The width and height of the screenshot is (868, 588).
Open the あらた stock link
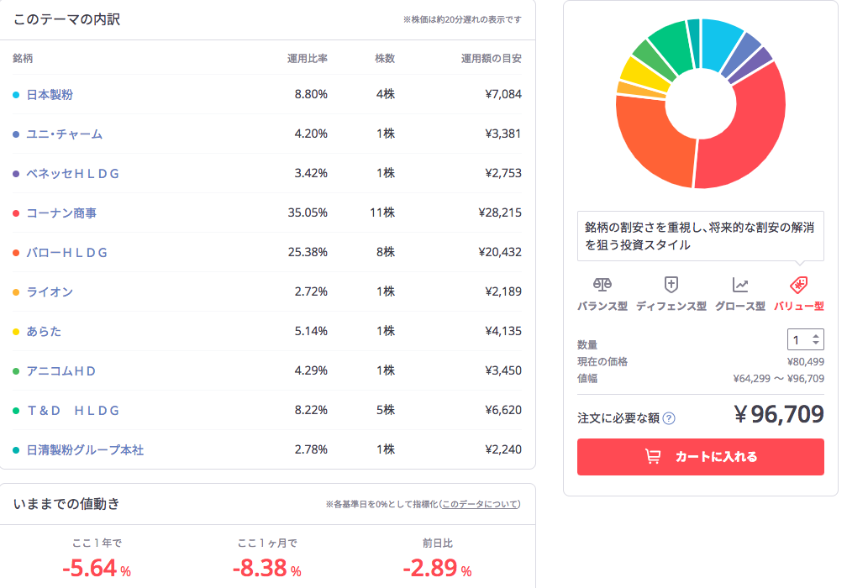44,331
